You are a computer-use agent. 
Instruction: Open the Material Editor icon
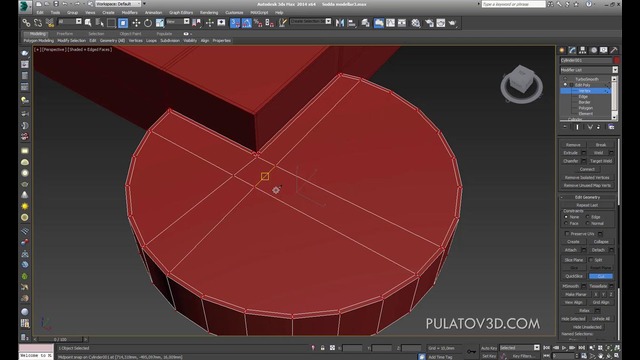pyautogui.click(x=416, y=23)
